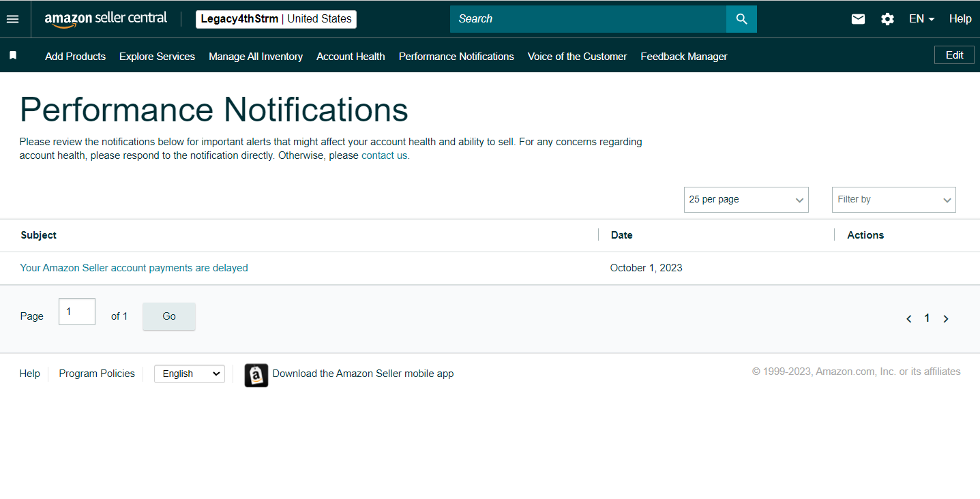Open the delayed payments notification
980x499 pixels.
click(x=134, y=268)
